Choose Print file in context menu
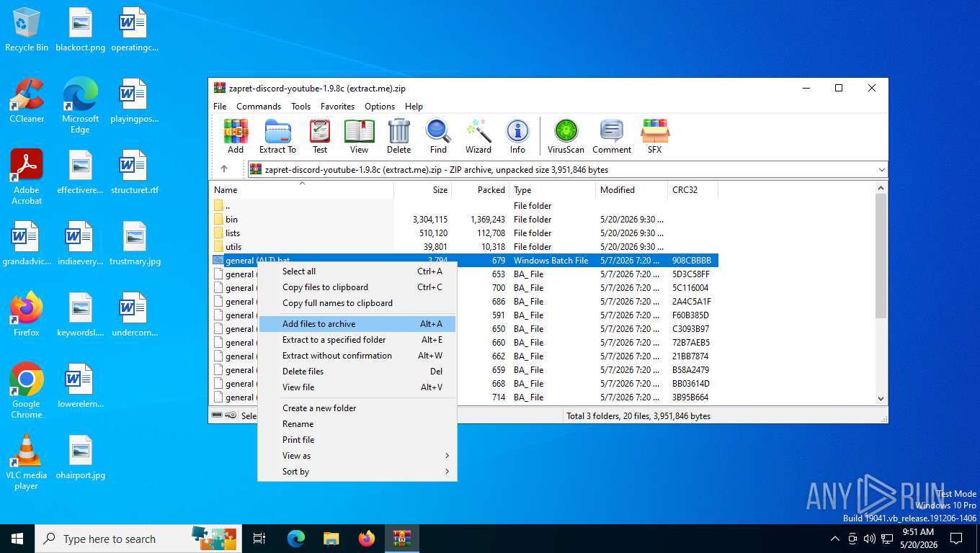980x553 pixels. click(357, 440)
